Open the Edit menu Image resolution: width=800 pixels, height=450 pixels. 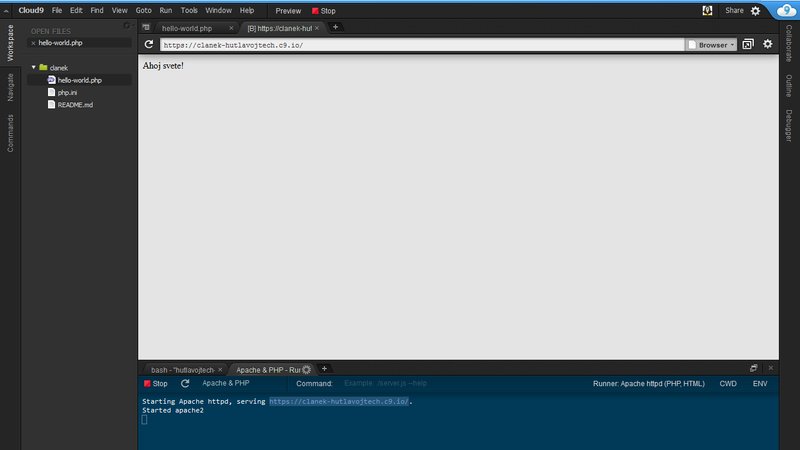point(76,10)
